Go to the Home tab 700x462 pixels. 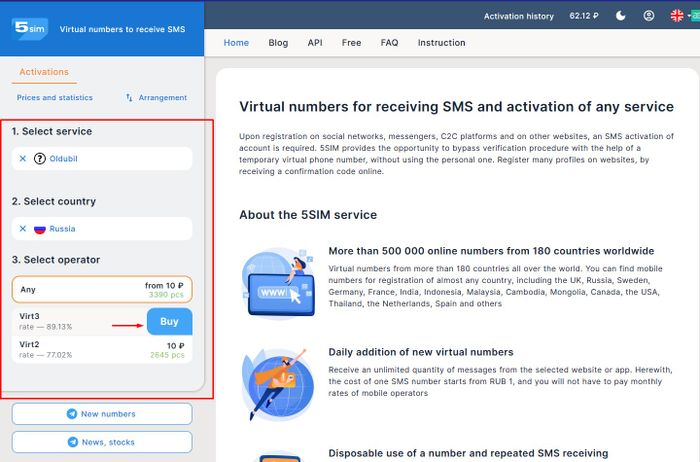[x=236, y=43]
